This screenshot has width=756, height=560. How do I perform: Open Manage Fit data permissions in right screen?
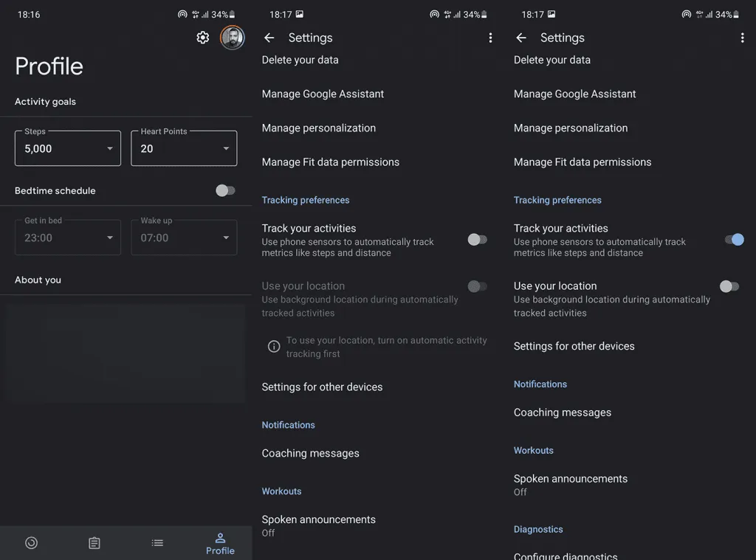pos(583,162)
